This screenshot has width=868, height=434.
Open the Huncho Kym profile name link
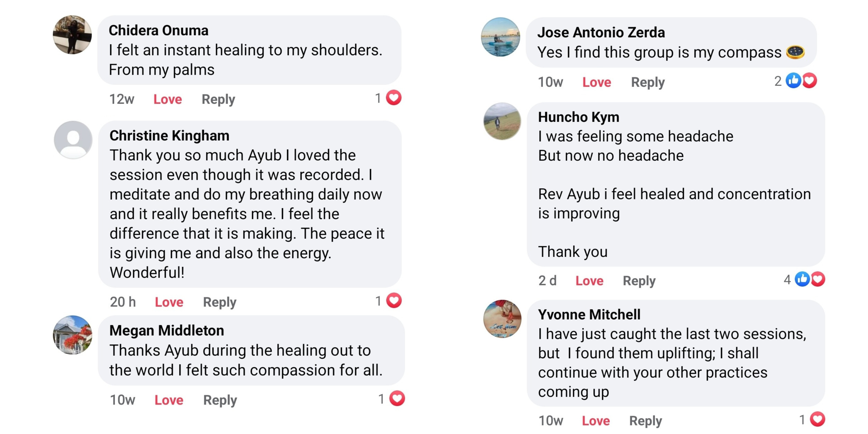[x=578, y=117]
